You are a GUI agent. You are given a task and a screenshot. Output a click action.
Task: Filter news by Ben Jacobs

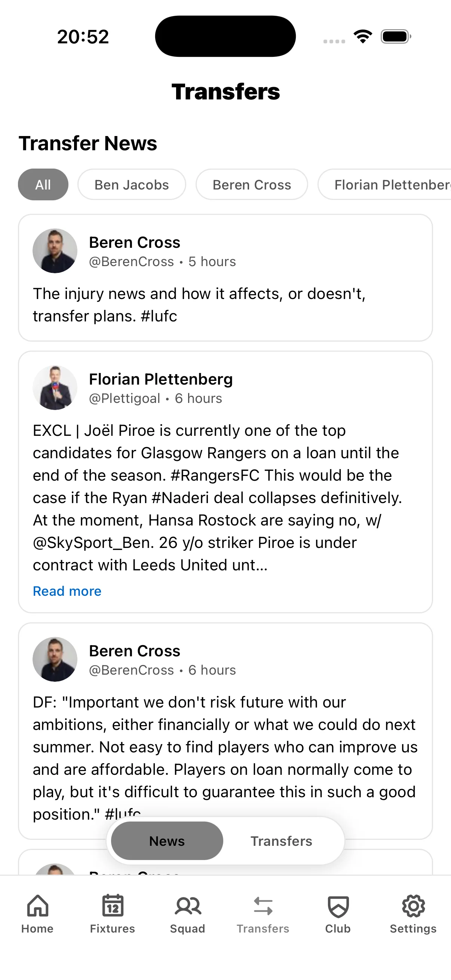pos(132,185)
